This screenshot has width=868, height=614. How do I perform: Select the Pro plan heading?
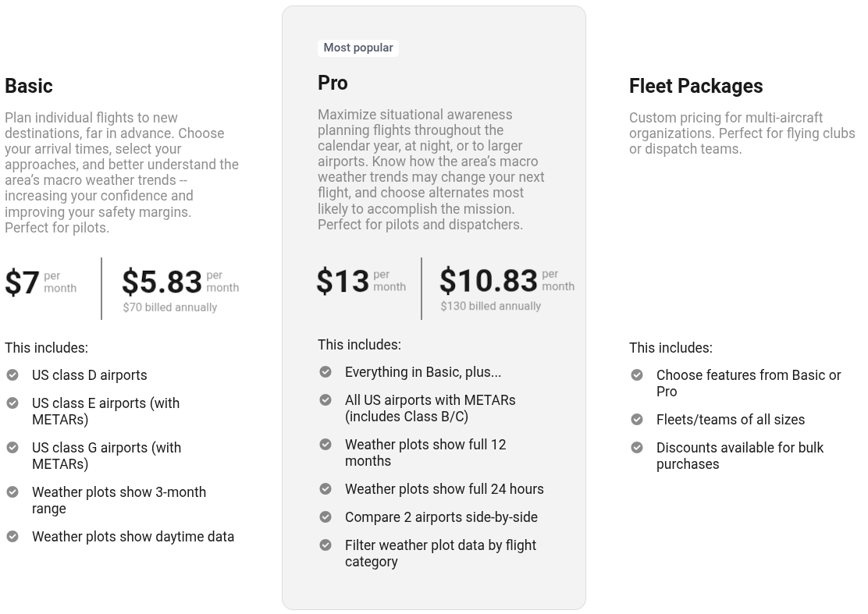click(x=333, y=83)
